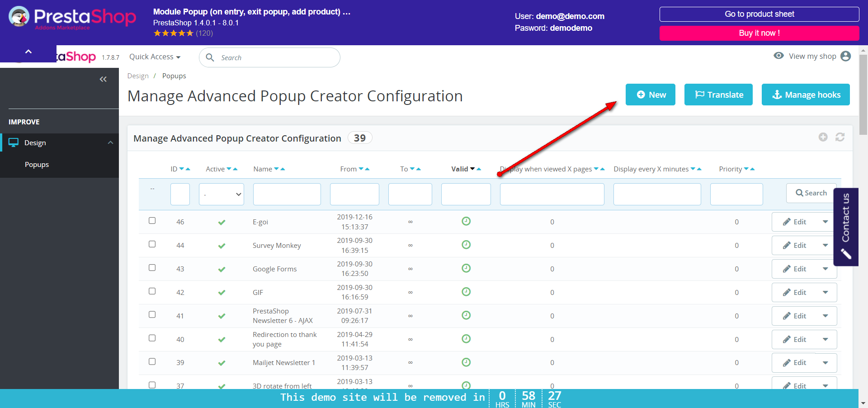Collapse the sidebar with the double chevron icon
Viewport: 868px width, 408px height.
click(103, 79)
